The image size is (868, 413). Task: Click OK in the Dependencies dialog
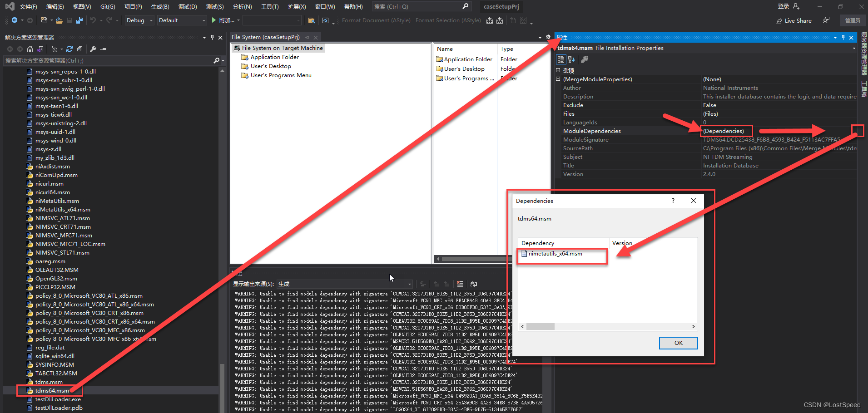(678, 343)
